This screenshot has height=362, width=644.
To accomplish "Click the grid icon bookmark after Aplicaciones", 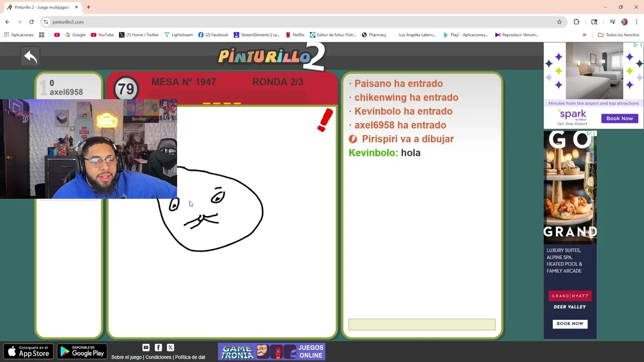I will tap(42, 35).
